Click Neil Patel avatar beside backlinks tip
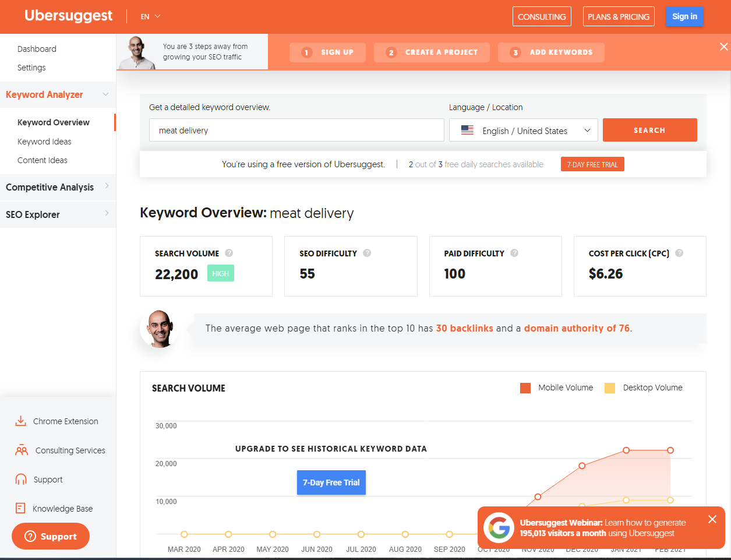 160,329
